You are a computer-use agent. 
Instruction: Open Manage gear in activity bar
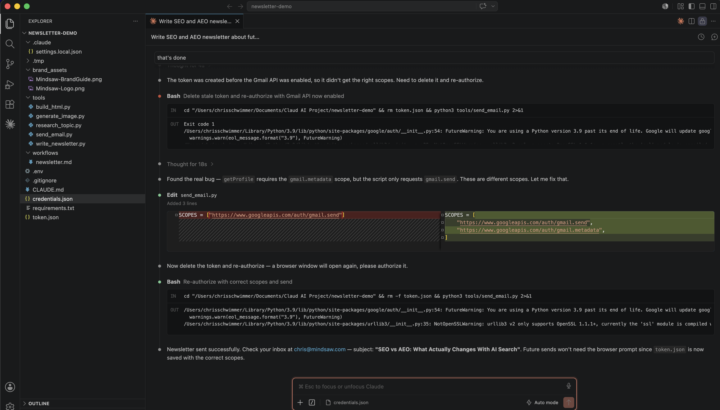pyautogui.click(x=10, y=406)
